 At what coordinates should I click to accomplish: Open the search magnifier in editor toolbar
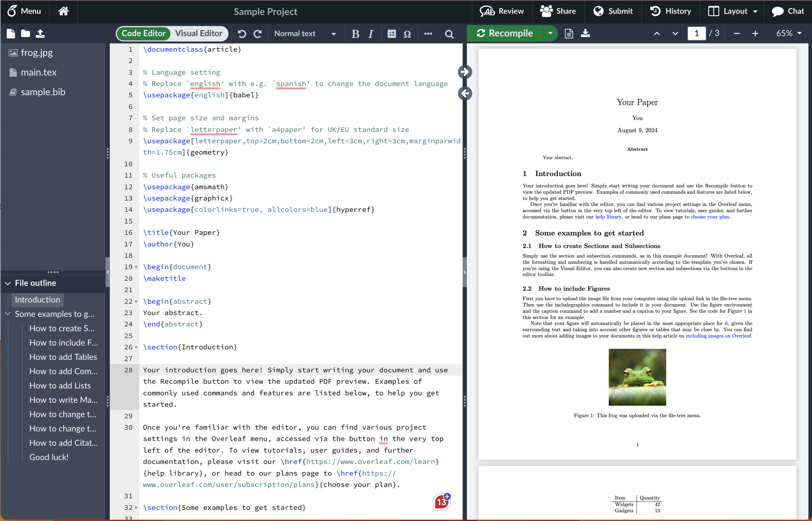pos(449,34)
